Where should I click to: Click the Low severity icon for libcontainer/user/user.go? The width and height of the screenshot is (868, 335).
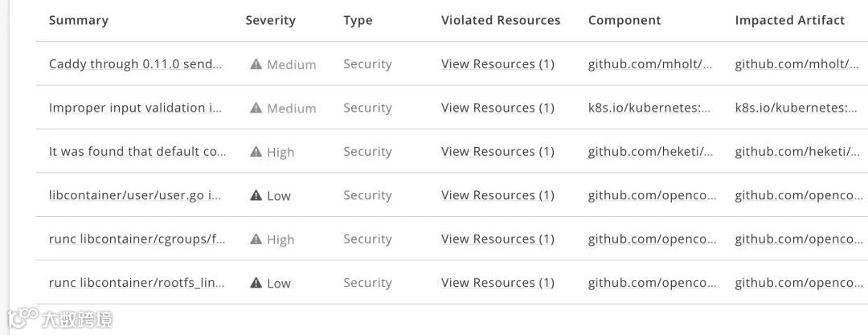[x=256, y=195]
